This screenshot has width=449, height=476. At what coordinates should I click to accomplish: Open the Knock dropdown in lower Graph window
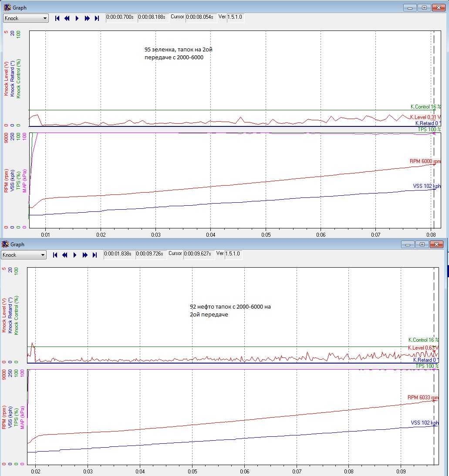(x=24, y=255)
